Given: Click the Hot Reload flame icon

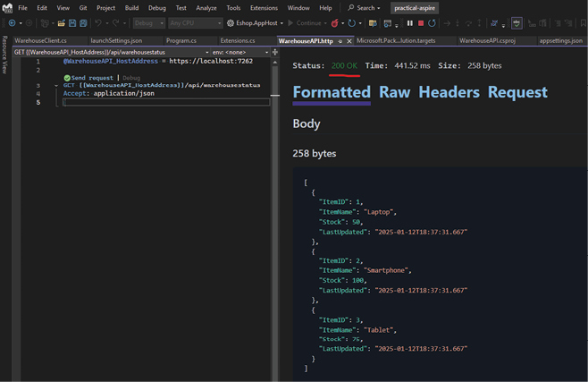Looking at the screenshot, I should click(335, 23).
